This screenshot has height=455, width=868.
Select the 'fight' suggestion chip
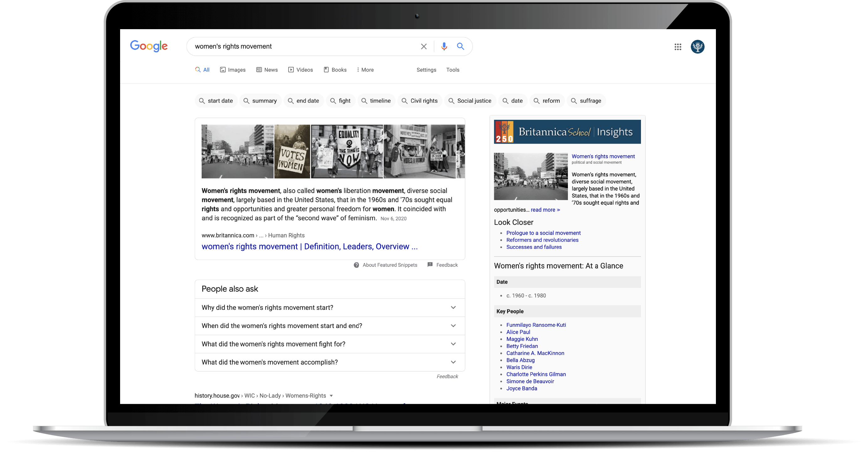(341, 101)
